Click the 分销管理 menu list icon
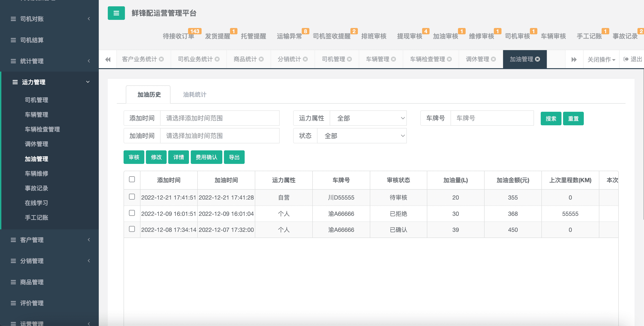This screenshot has width=644, height=326. [13, 261]
